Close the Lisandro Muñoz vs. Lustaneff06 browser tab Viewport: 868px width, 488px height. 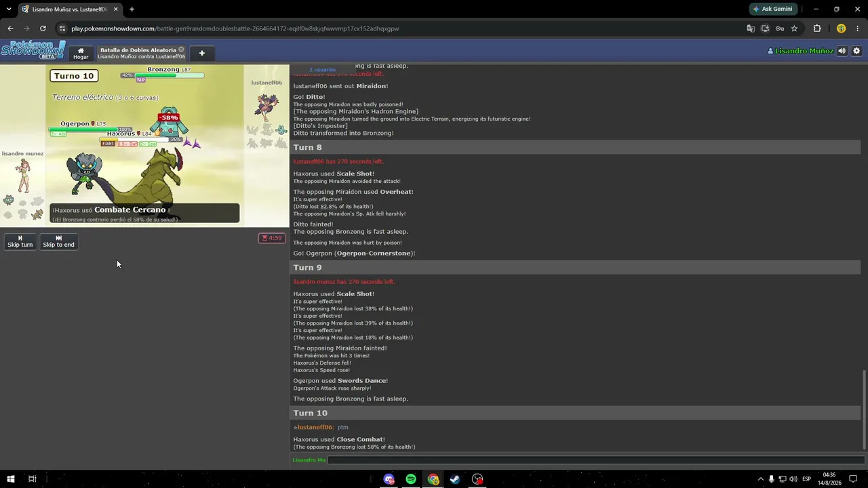[x=115, y=9]
